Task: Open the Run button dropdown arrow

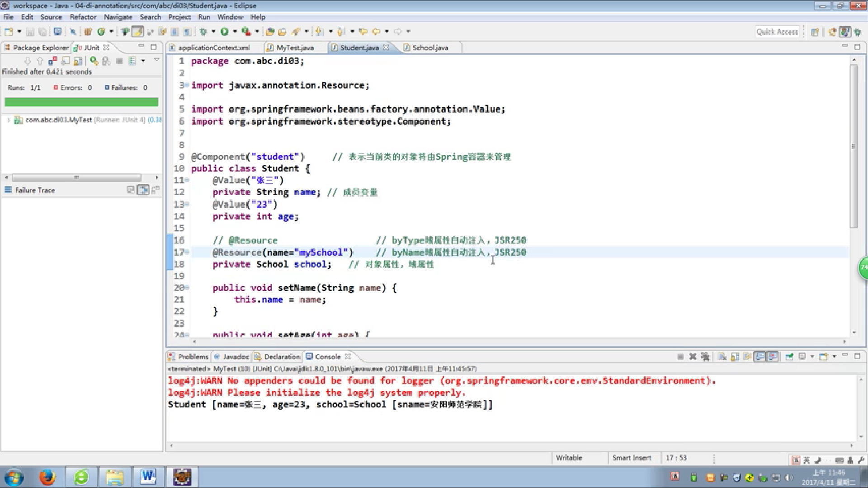Action: click(x=235, y=32)
